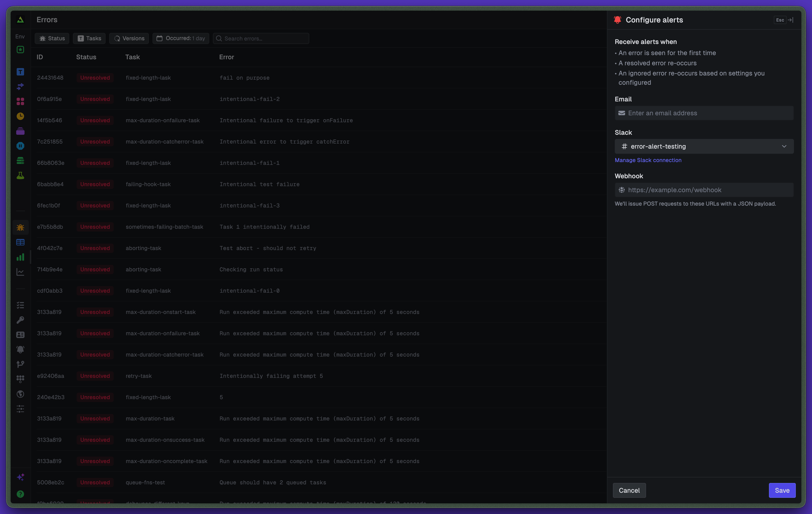Click the Task column header
Viewport: 812px width, 514px height.
(x=133, y=57)
